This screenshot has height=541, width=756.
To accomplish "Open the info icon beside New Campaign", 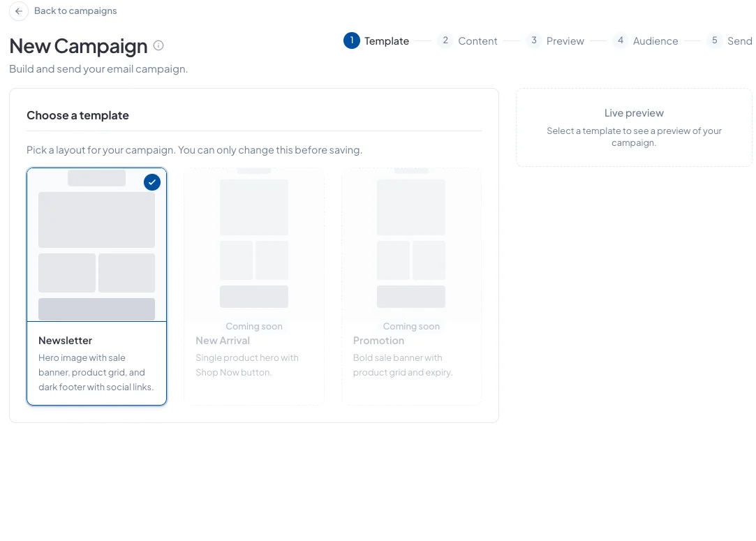I will pyautogui.click(x=158, y=45).
